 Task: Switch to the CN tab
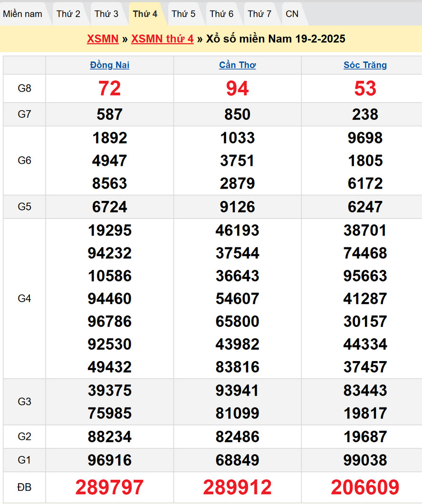point(292,14)
